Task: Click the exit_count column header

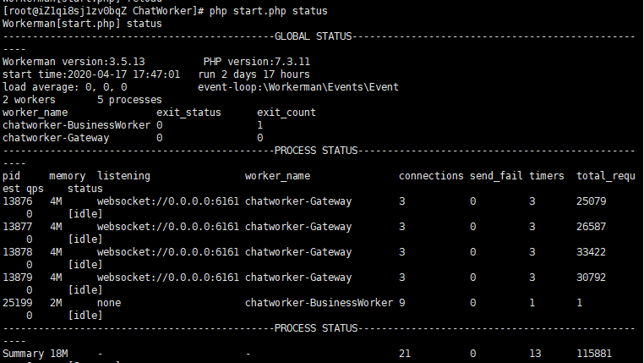Action: coord(287,113)
